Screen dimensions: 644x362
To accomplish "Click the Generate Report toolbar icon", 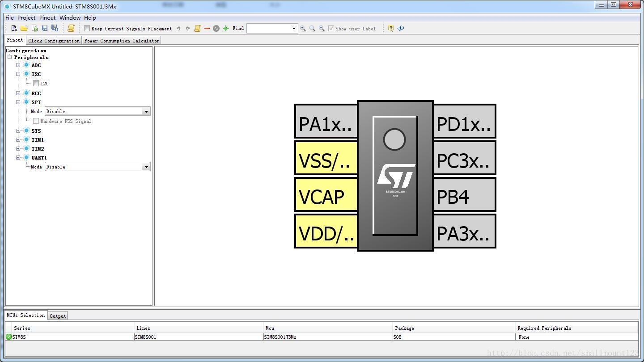I will [71, 28].
